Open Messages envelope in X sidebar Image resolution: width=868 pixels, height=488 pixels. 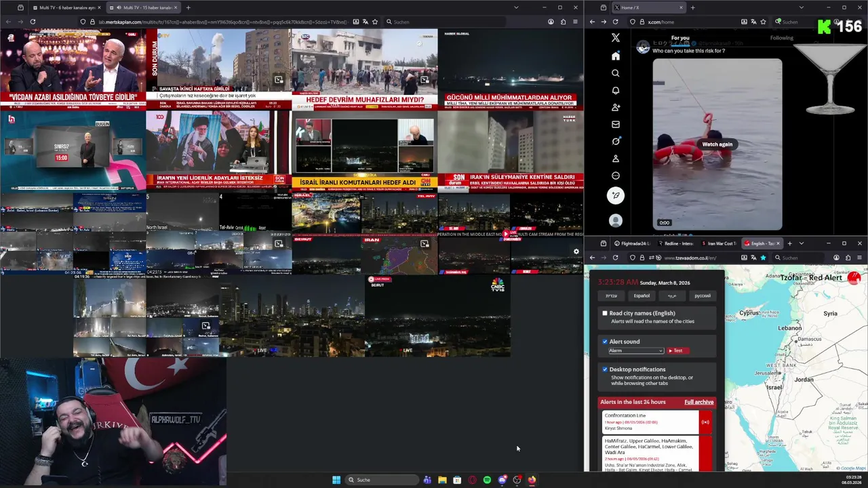[615, 124]
